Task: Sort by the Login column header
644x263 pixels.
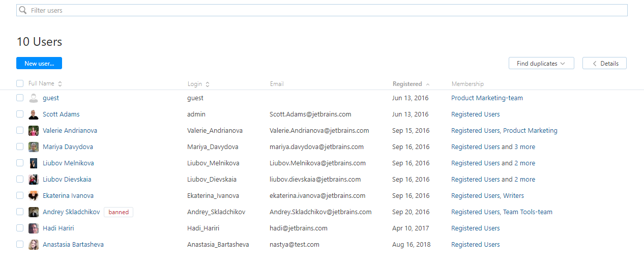Action: (195, 84)
